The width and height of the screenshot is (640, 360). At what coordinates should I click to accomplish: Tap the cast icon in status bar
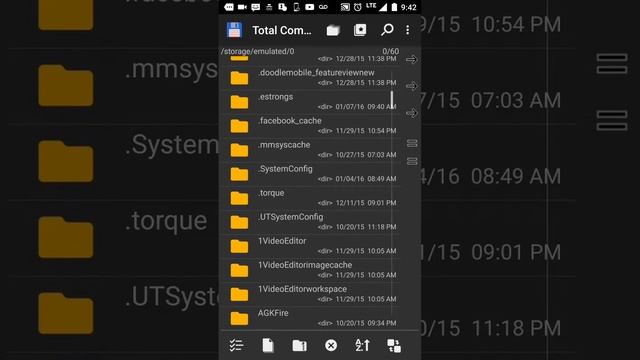(x=345, y=7)
